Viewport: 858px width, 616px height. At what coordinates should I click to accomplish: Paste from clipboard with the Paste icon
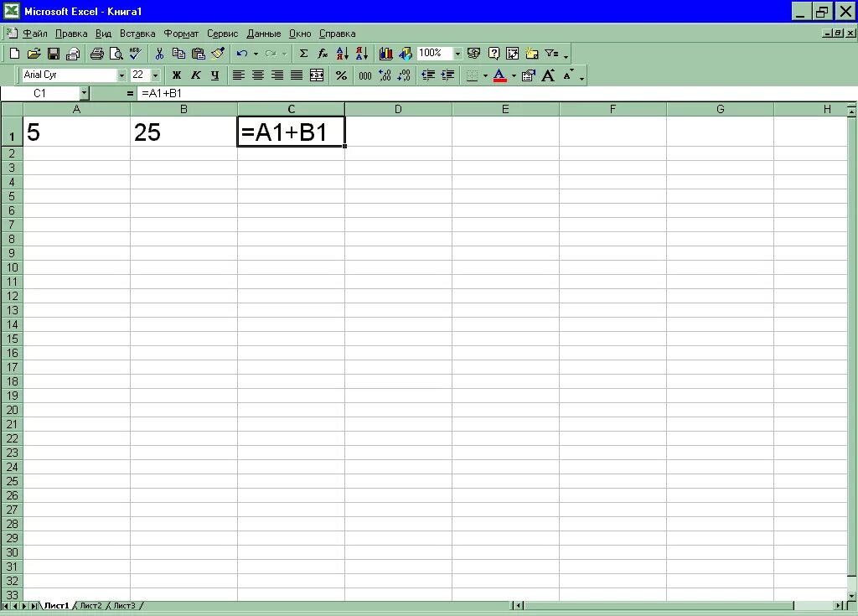(198, 53)
